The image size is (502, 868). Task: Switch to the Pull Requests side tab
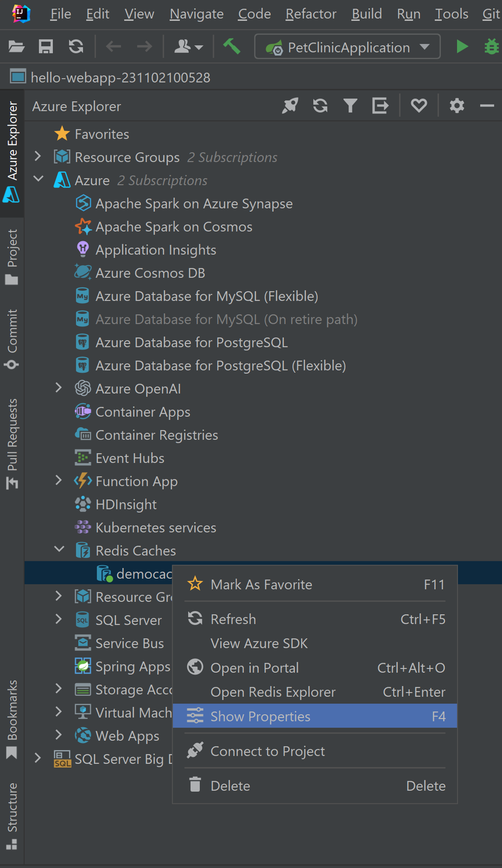pyautogui.click(x=12, y=444)
